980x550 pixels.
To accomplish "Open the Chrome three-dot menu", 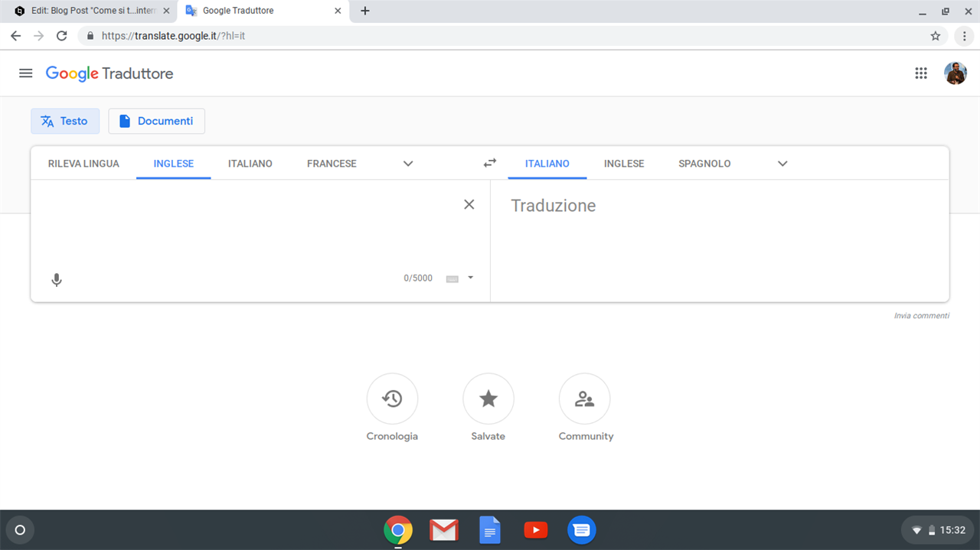I will point(964,36).
